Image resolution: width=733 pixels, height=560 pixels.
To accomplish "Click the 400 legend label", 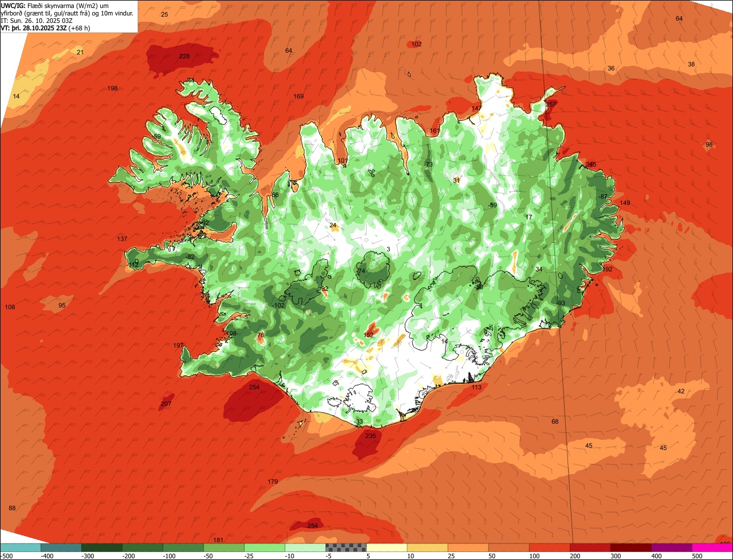I will (656, 555).
